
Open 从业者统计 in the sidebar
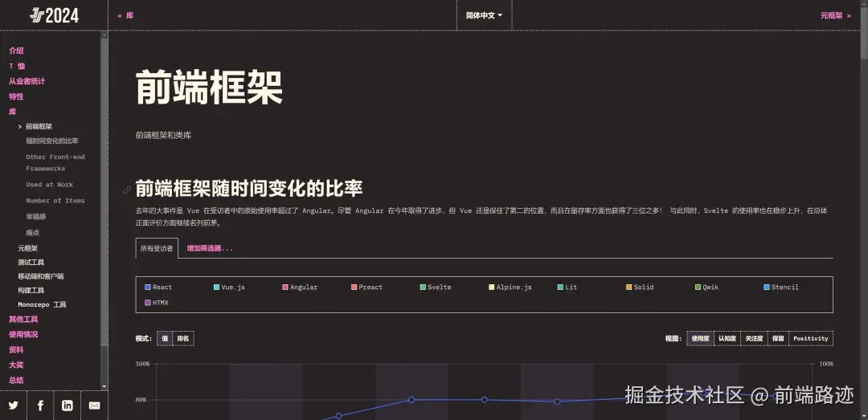pos(27,81)
